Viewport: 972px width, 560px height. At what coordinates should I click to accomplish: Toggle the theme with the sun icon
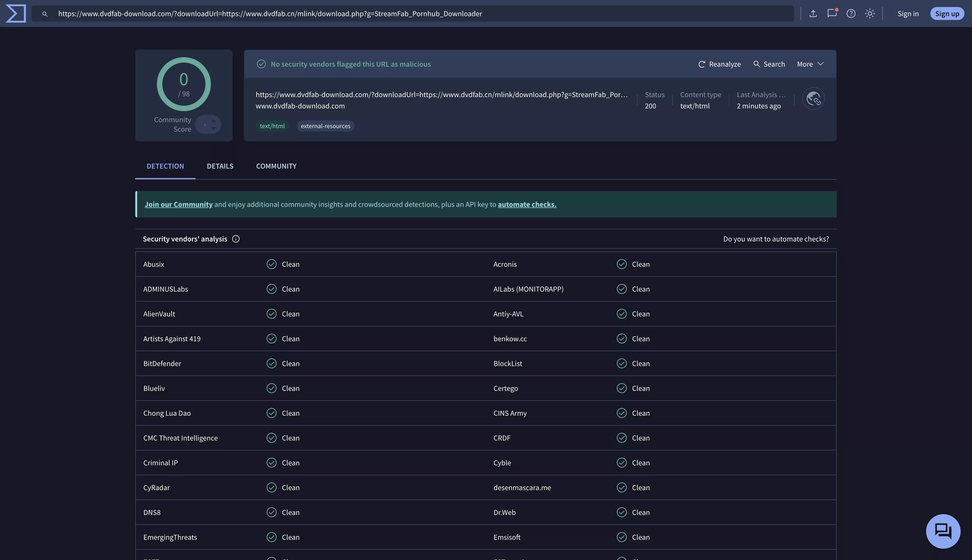[870, 13]
